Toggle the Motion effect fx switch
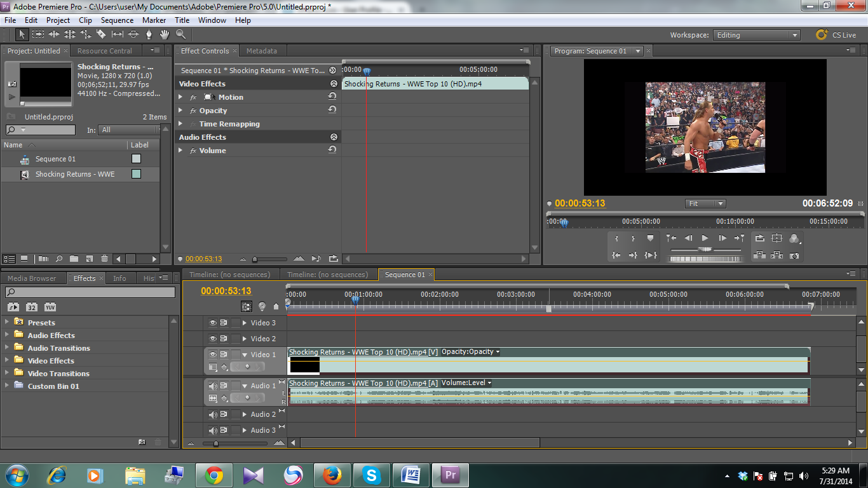 193,97
